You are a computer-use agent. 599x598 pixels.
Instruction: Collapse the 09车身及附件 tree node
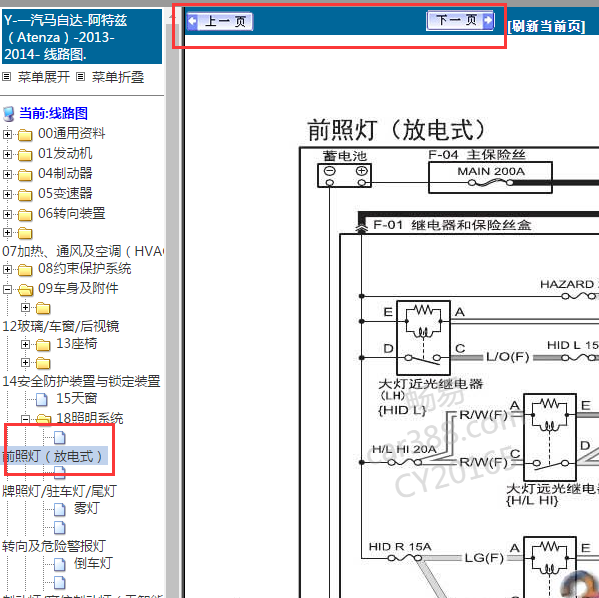7,289
